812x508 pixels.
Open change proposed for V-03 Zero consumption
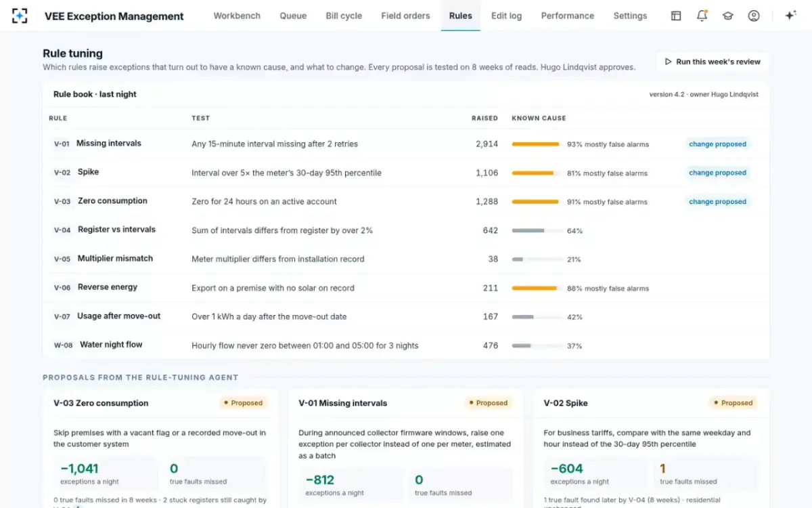[x=717, y=201]
